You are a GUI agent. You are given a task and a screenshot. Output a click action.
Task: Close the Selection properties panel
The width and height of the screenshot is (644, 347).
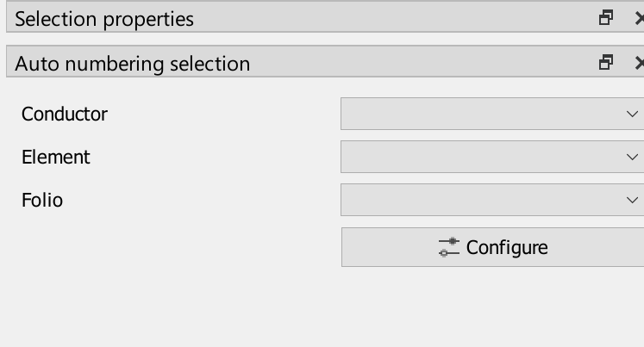(639, 18)
